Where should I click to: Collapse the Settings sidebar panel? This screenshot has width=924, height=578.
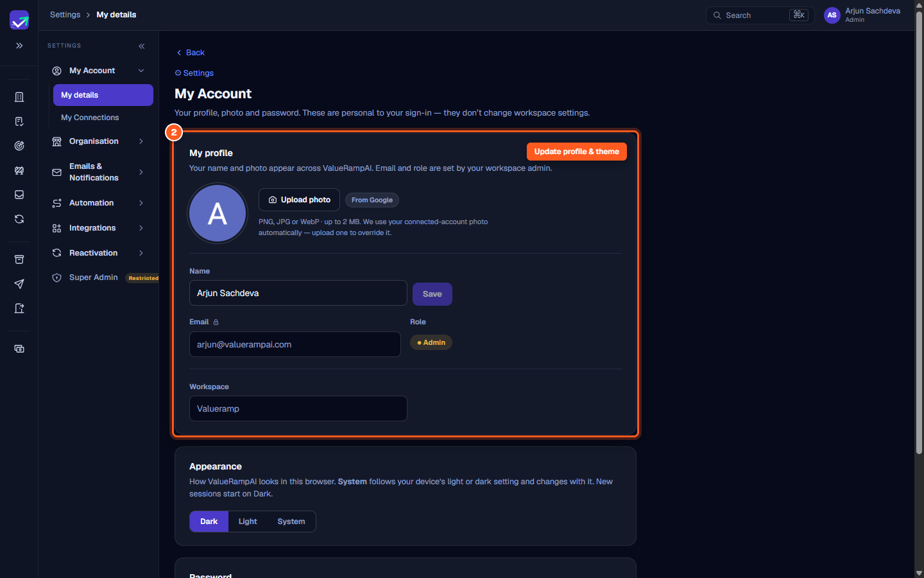141,46
